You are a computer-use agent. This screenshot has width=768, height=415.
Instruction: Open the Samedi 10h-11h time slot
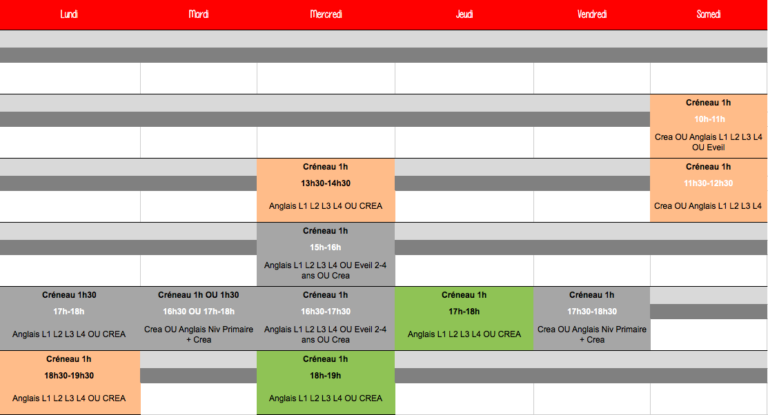[708, 119]
